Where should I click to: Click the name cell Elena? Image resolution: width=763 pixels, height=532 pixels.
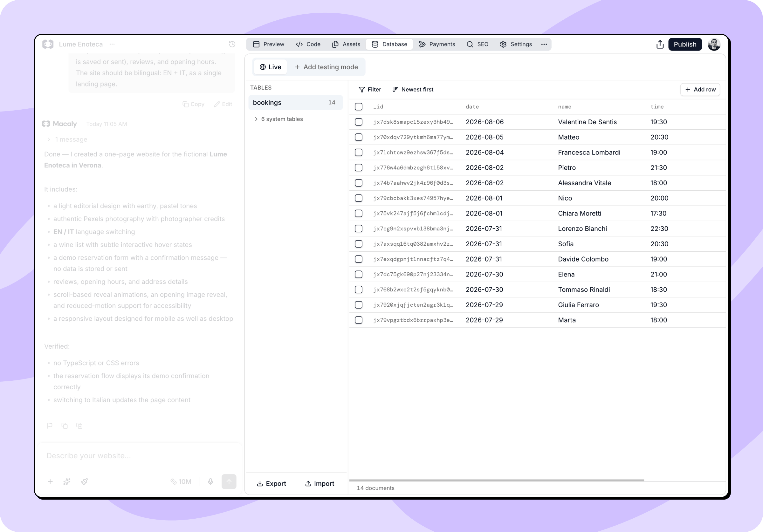566,275
